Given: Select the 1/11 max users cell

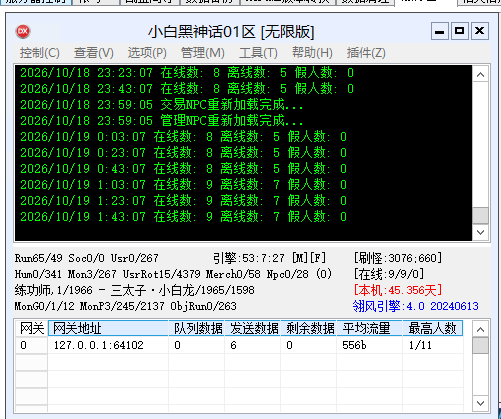Looking at the screenshot, I should click(433, 345).
